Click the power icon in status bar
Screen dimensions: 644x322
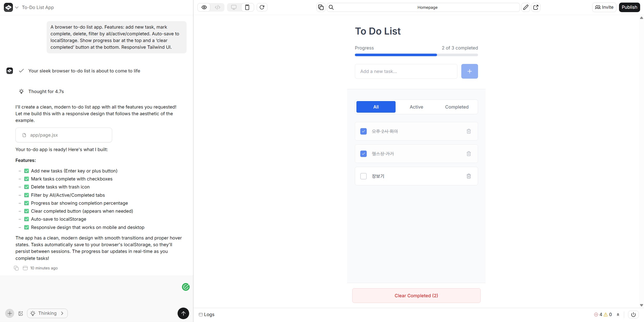(633, 315)
